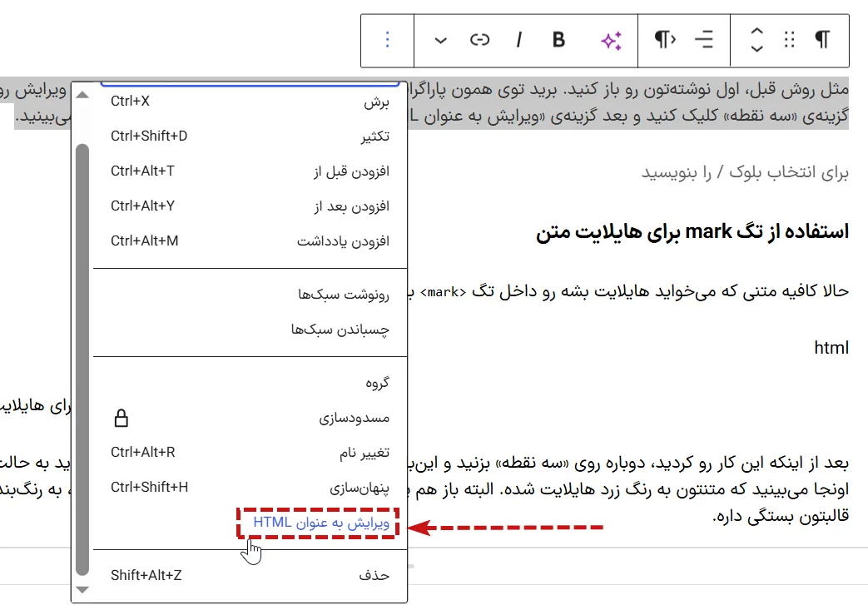Click the menu scrollbar up arrow

82,95
